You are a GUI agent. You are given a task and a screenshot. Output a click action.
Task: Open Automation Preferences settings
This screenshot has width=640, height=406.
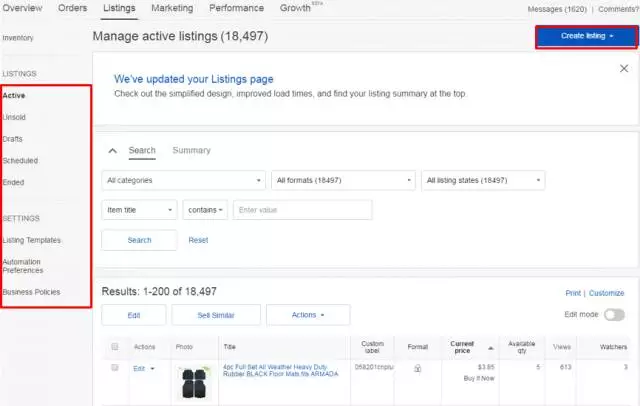pyautogui.click(x=22, y=266)
